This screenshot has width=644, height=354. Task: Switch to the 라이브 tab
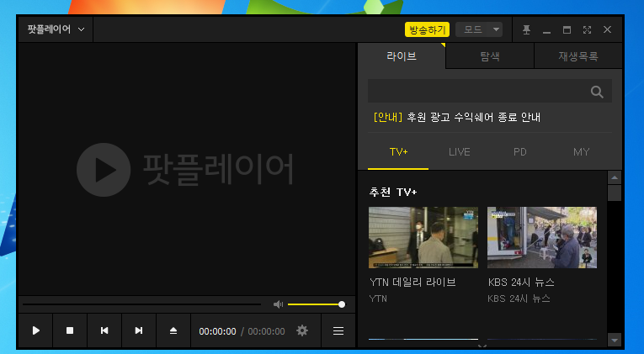pos(402,56)
